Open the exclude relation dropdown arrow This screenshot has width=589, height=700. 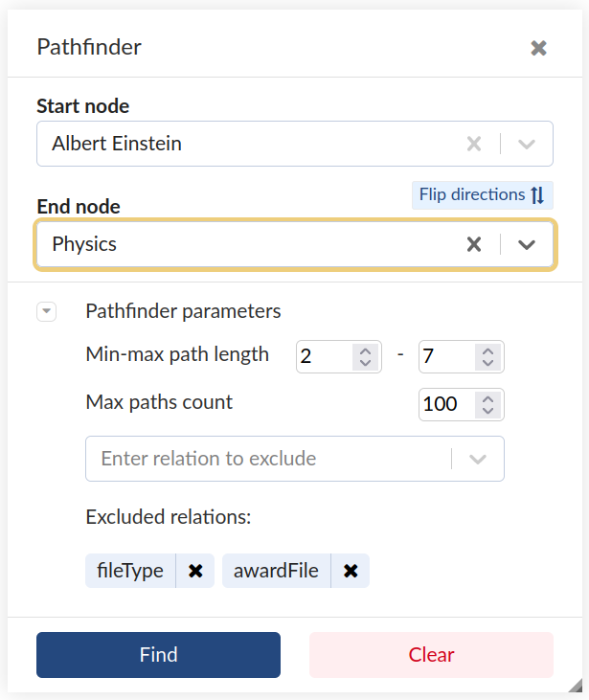coord(478,459)
